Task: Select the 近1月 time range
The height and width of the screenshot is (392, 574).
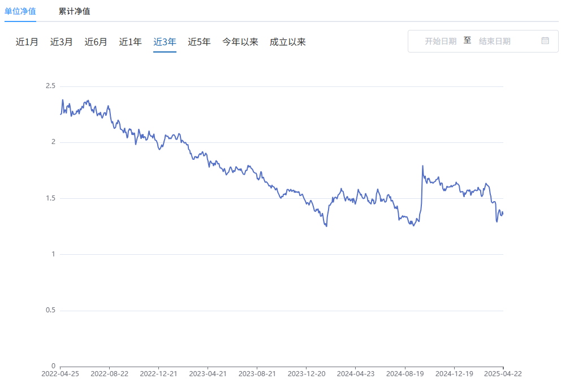Action: point(27,42)
